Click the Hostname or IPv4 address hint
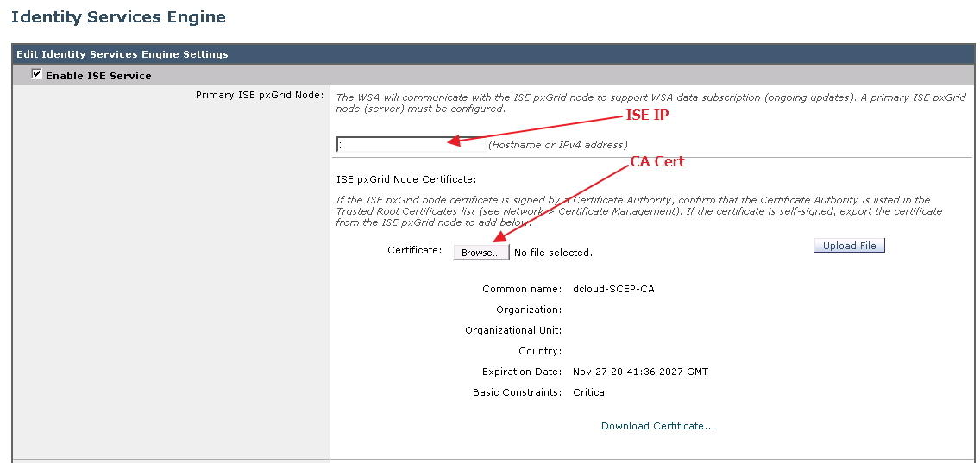The width and height of the screenshot is (980, 463). click(557, 145)
